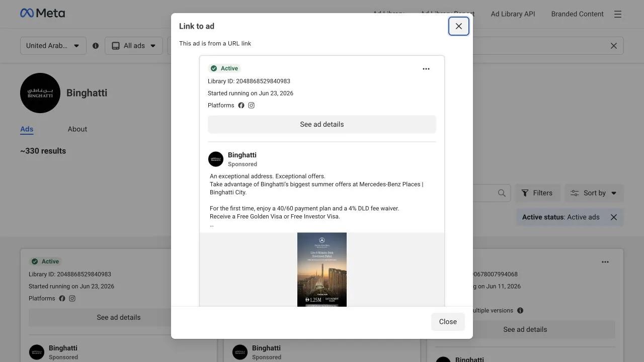
Task: Click Binghatti avatar in middle background card
Action: [240, 352]
